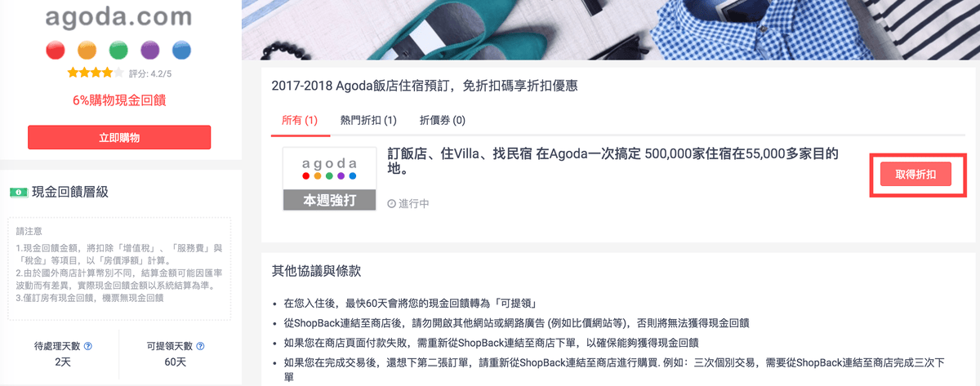The width and height of the screenshot is (980, 386).
Task: Click the green dot in the agoda logo
Action: [118, 50]
